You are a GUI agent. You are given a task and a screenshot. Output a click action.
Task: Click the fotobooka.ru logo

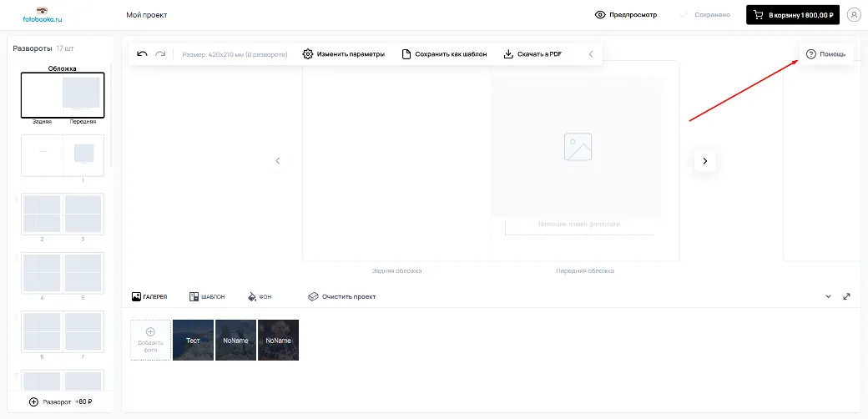[42, 15]
